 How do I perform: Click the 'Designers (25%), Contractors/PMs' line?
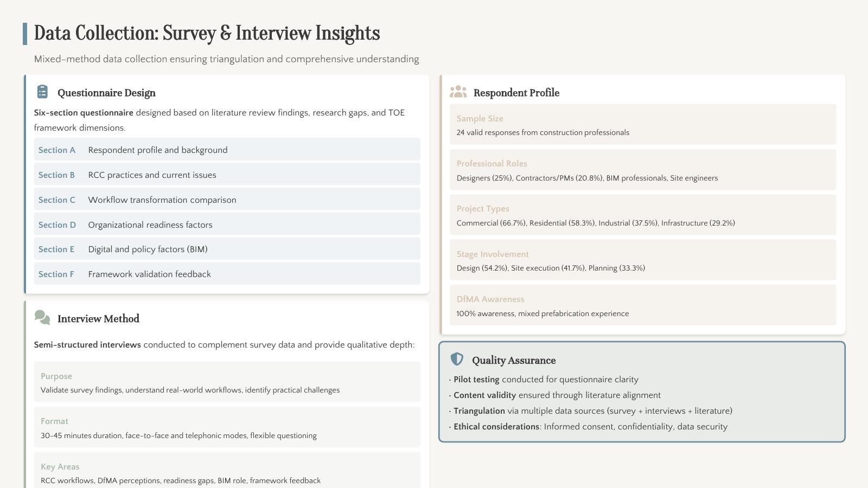(587, 178)
